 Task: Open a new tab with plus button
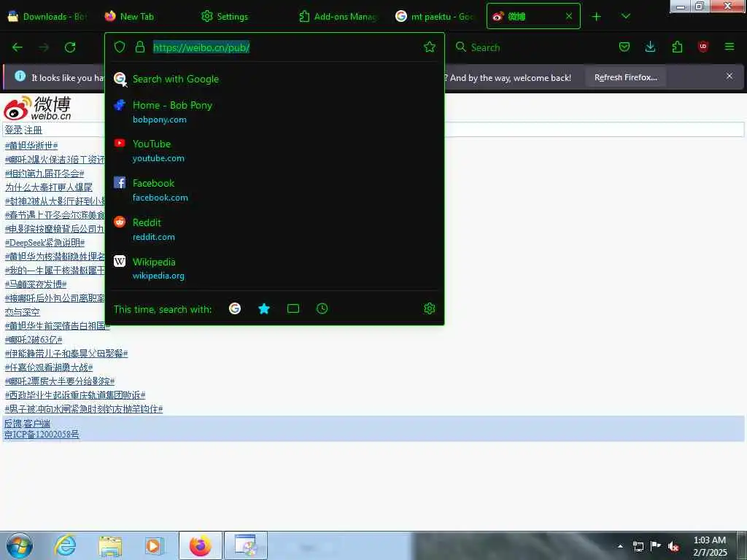click(x=596, y=17)
